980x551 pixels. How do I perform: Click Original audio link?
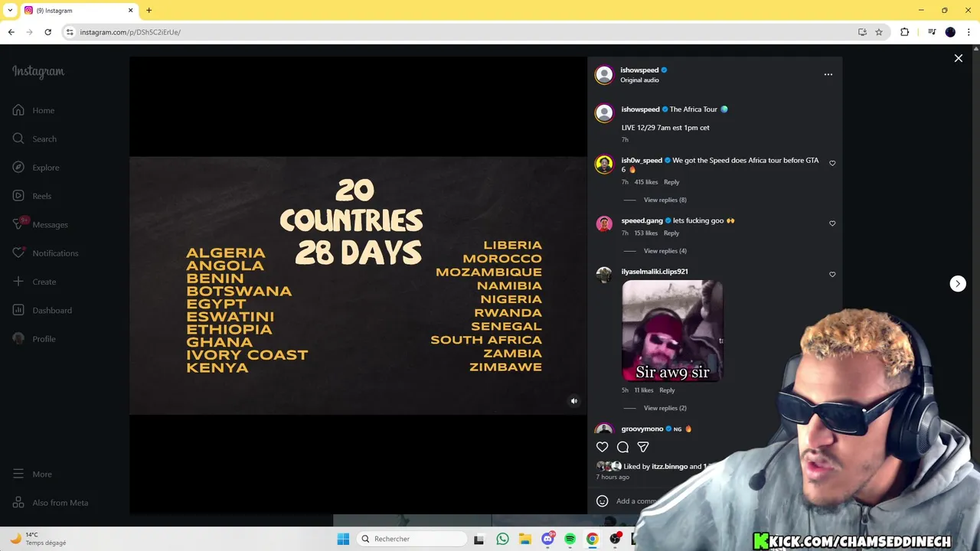tap(639, 80)
